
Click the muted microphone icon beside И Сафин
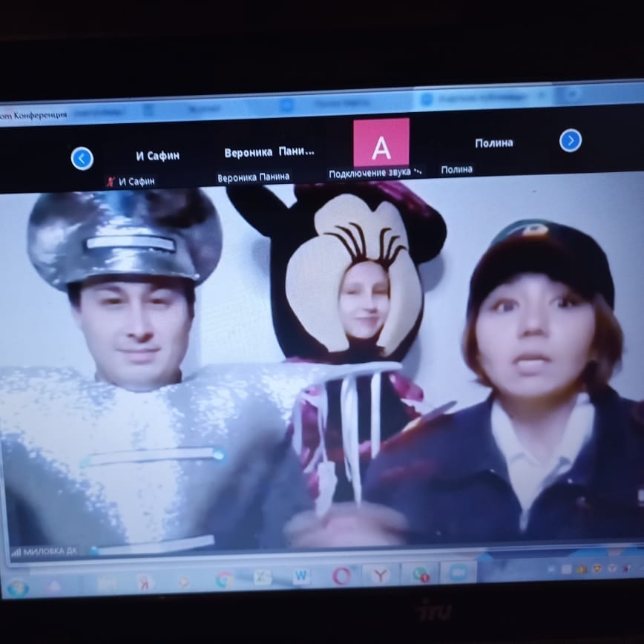111,182
